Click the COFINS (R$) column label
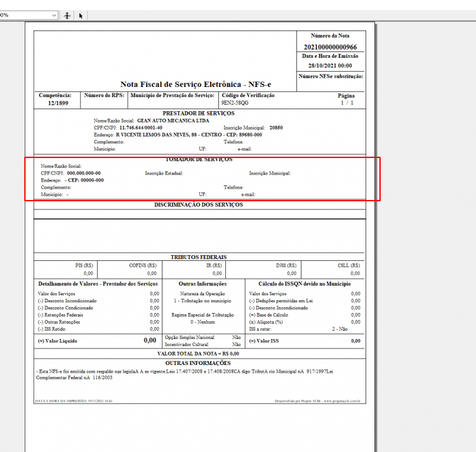The width and height of the screenshot is (476, 452). click(x=143, y=265)
